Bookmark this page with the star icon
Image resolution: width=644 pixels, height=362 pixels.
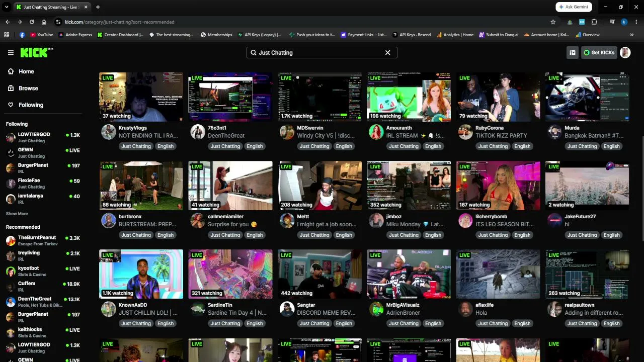(x=553, y=22)
